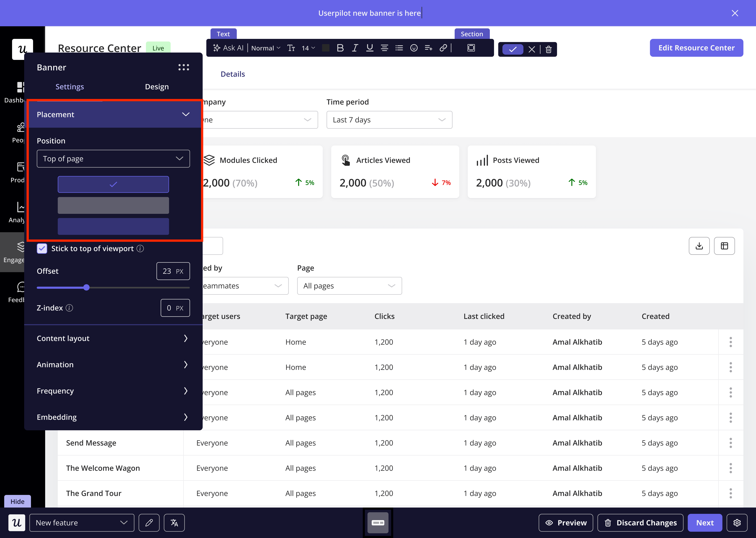Click the Section layout icon

pyautogui.click(x=471, y=48)
